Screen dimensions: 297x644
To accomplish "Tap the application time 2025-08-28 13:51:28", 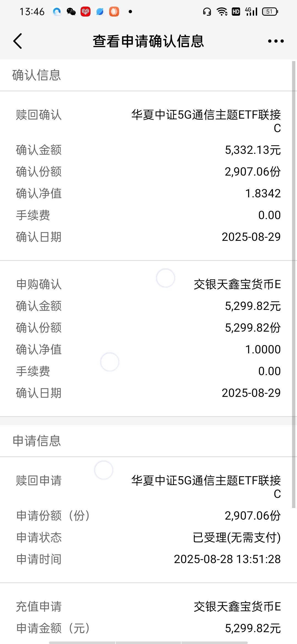I will pyautogui.click(x=227, y=559).
